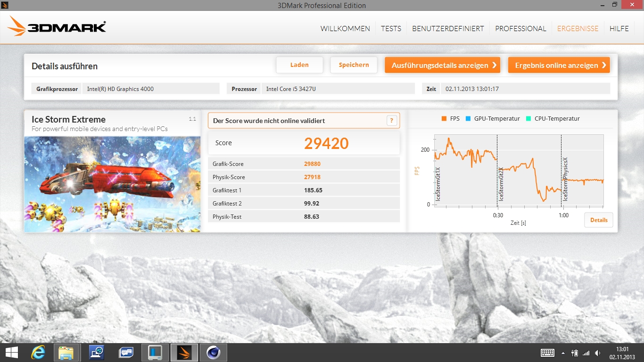The height and width of the screenshot is (362, 644).
Task: Launch Internet Explorer from taskbar
Action: (39, 353)
